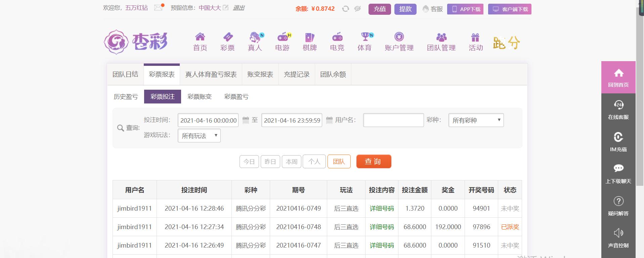Image resolution: width=644 pixels, height=258 pixels.
Task: Click the 192.0000 prize cell
Action: click(448, 227)
